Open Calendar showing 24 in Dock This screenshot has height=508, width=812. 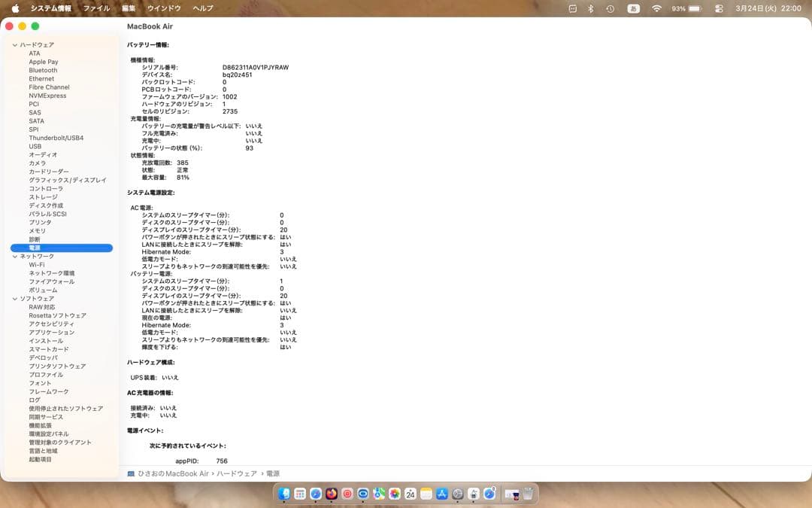[411, 494]
